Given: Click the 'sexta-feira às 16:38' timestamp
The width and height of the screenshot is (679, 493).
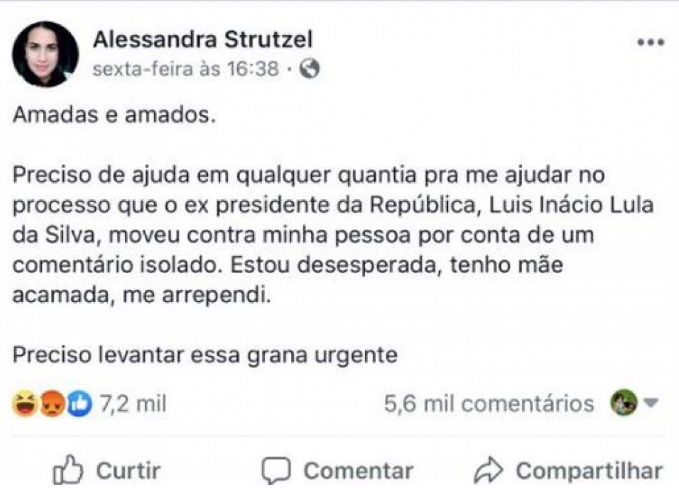Looking at the screenshot, I should pyautogui.click(x=187, y=70).
